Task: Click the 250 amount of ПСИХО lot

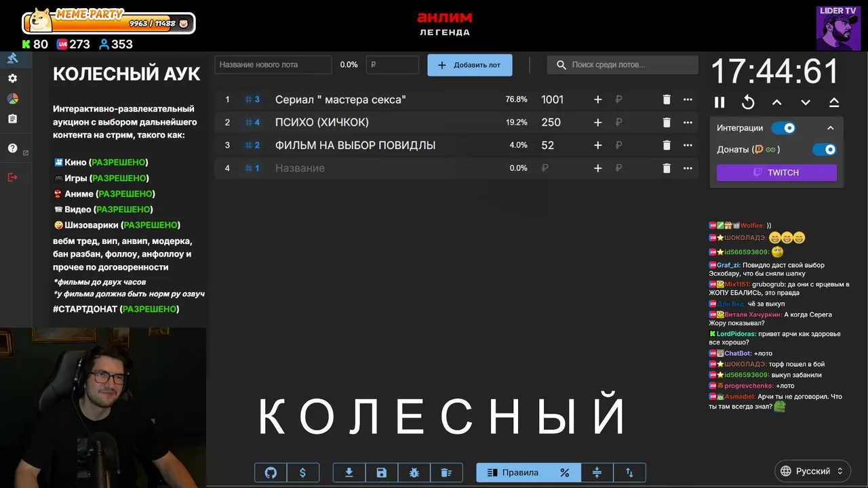Action: (x=551, y=123)
